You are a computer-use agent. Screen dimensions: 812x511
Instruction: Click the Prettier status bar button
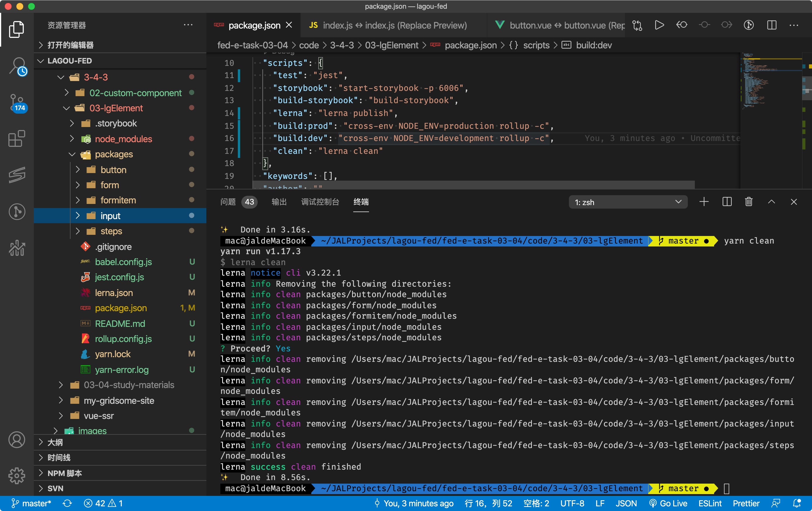pyautogui.click(x=746, y=503)
